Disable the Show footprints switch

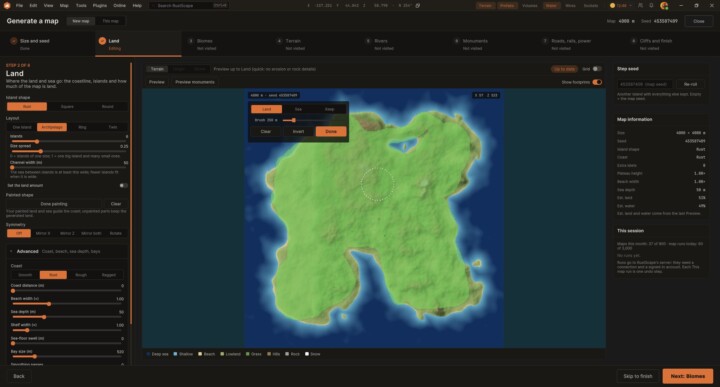[597, 82]
